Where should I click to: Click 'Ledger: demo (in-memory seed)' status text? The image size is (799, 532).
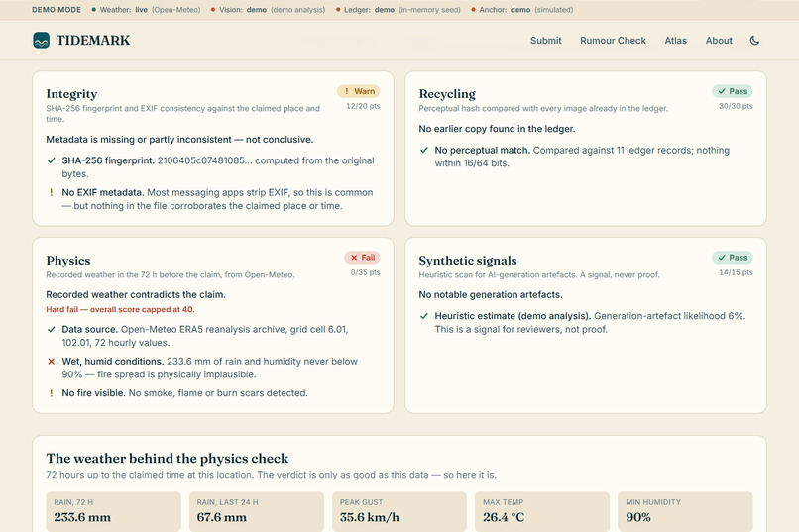coord(402,10)
